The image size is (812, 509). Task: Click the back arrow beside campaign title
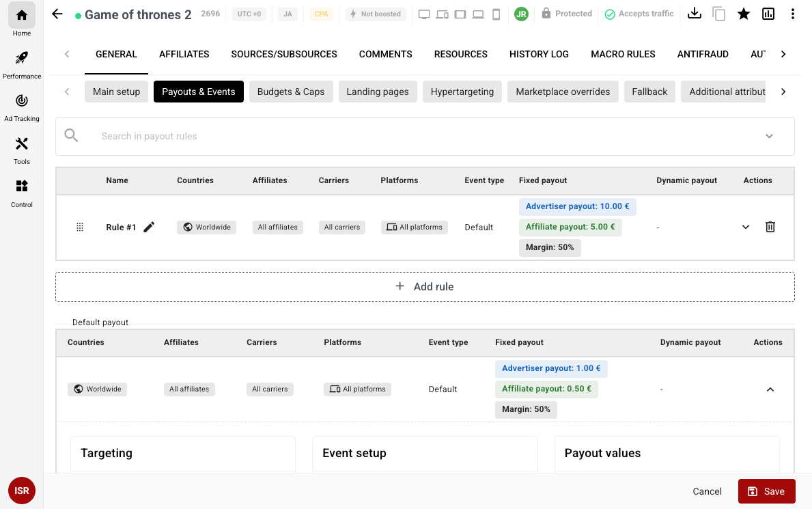tap(57, 14)
